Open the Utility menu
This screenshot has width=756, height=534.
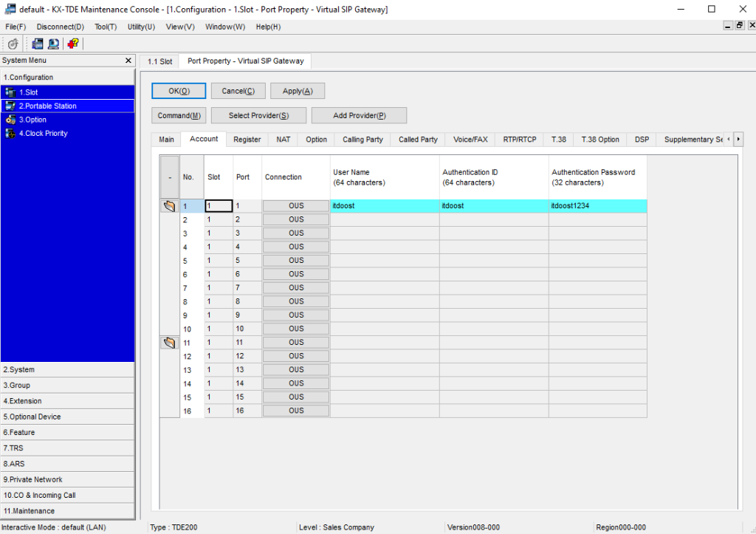coord(141,27)
